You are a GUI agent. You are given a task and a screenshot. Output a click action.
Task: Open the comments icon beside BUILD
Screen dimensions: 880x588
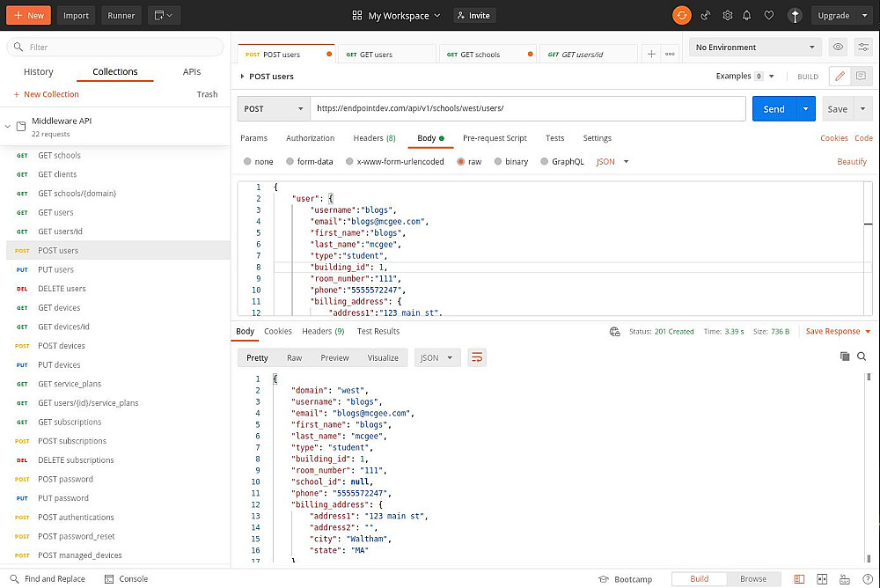coord(861,76)
